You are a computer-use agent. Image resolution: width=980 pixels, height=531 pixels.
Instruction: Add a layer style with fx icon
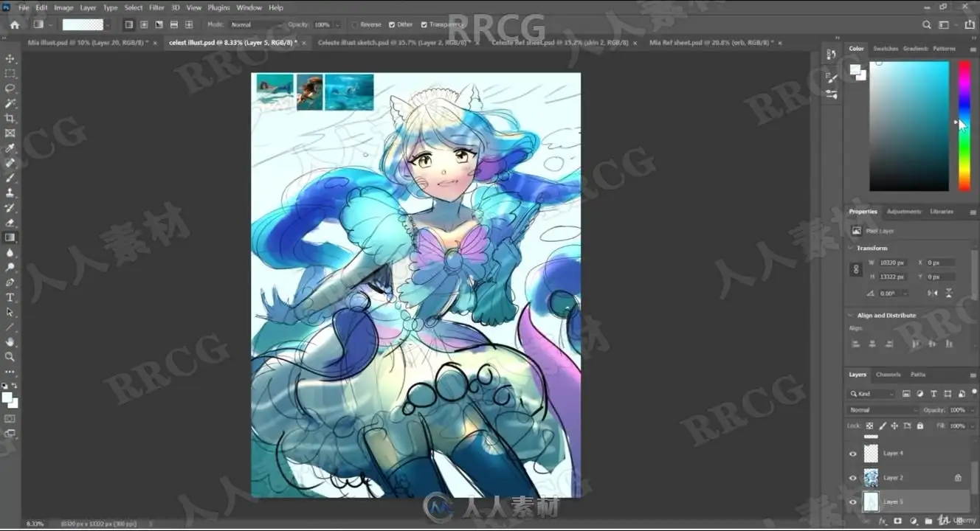[882, 521]
